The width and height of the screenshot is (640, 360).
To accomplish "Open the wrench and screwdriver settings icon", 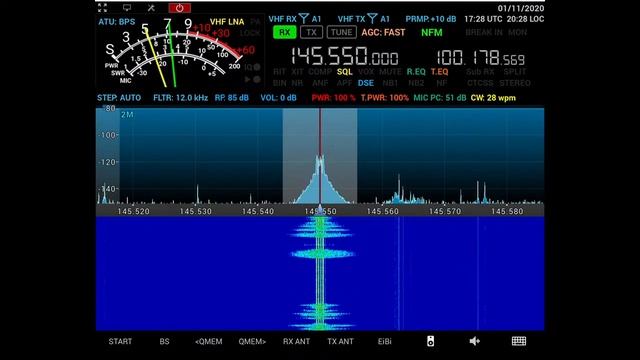I will coord(151,8).
